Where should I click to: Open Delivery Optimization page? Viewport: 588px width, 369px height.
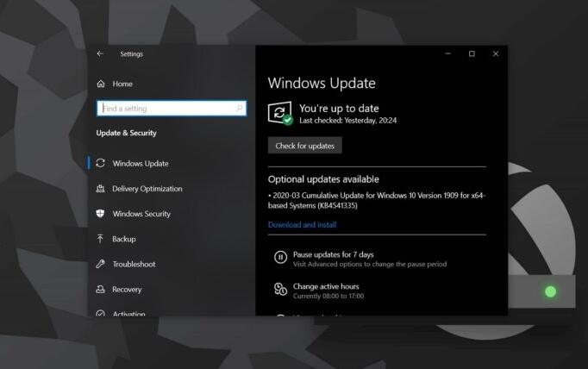pos(147,189)
